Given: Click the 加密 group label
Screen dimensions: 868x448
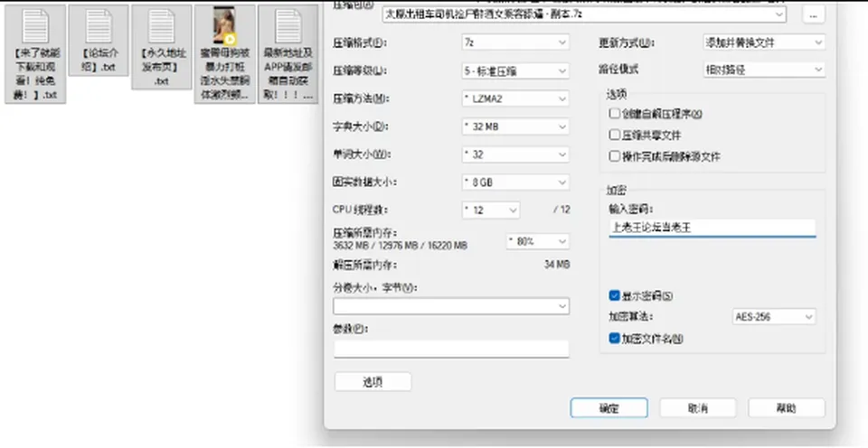Looking at the screenshot, I should pyautogui.click(x=616, y=191).
